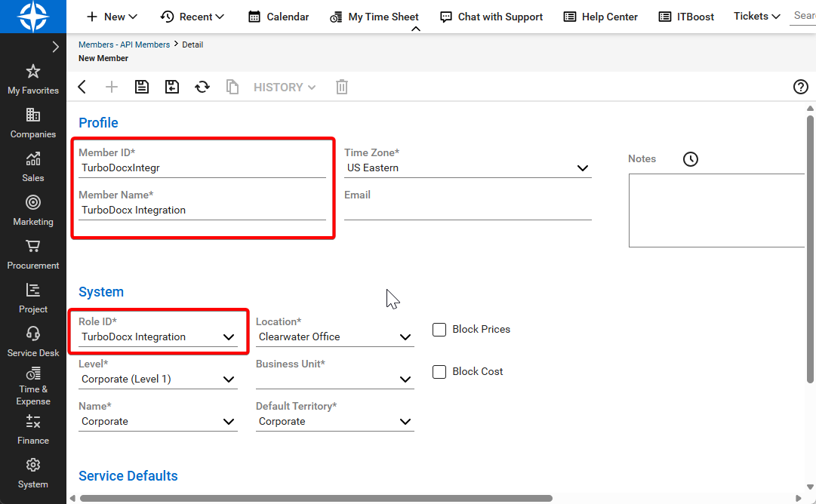Click the collapse caret under My Time Sheet

(416, 29)
